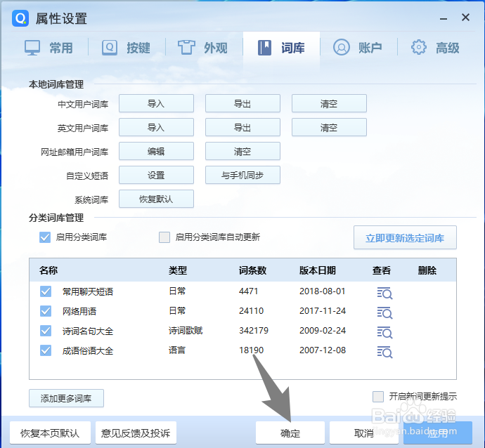Click the T-shirt icon for 外观
The image size is (485, 448).
pos(186,48)
